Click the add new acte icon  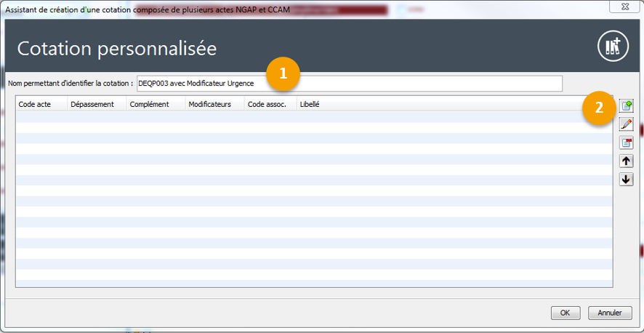pos(626,106)
